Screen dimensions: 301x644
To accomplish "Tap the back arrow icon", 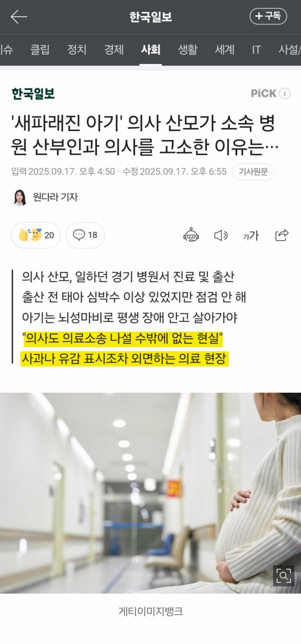I will (19, 17).
